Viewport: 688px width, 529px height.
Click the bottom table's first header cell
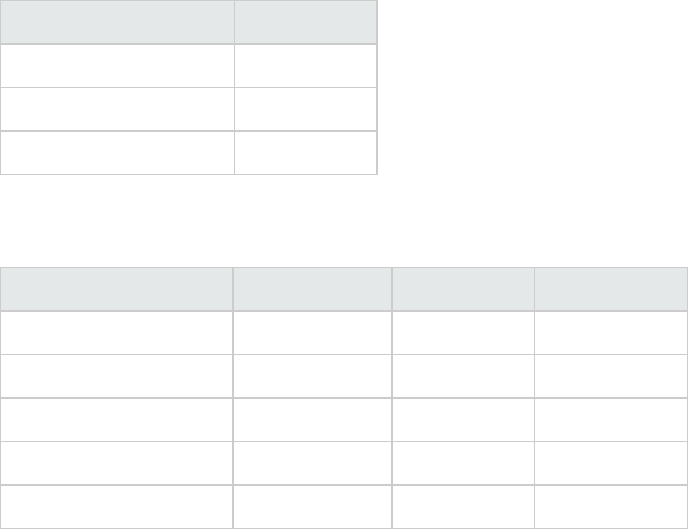(116, 289)
